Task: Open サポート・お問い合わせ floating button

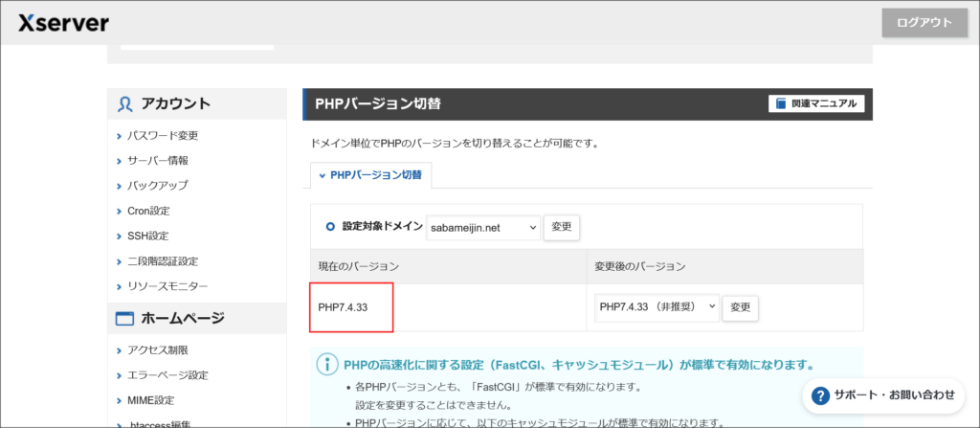Action: tap(883, 394)
